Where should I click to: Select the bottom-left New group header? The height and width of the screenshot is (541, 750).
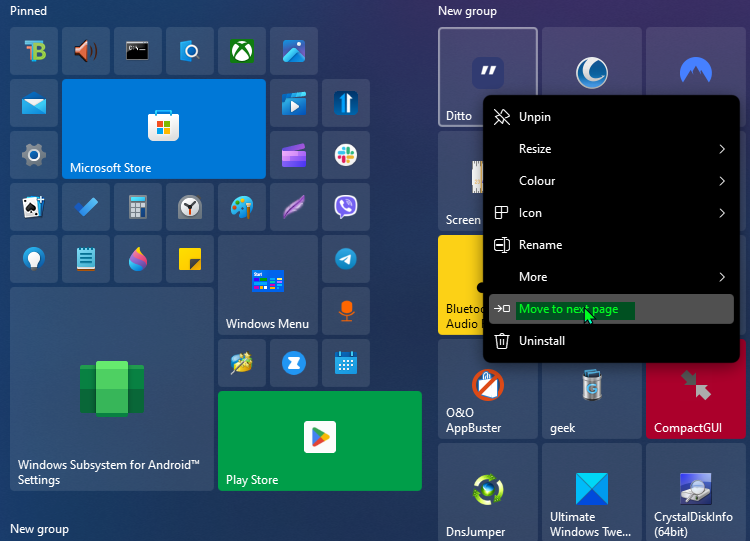point(40,529)
